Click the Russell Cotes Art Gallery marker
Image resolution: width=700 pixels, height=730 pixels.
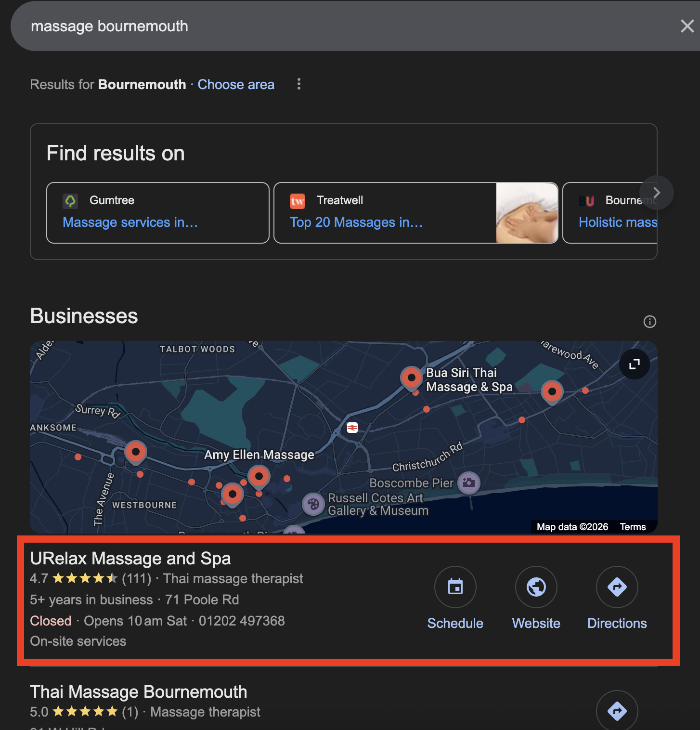[x=313, y=504]
